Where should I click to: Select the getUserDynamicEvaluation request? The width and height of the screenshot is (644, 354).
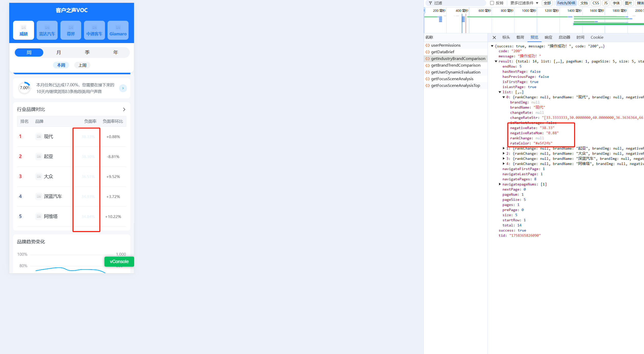tap(456, 72)
